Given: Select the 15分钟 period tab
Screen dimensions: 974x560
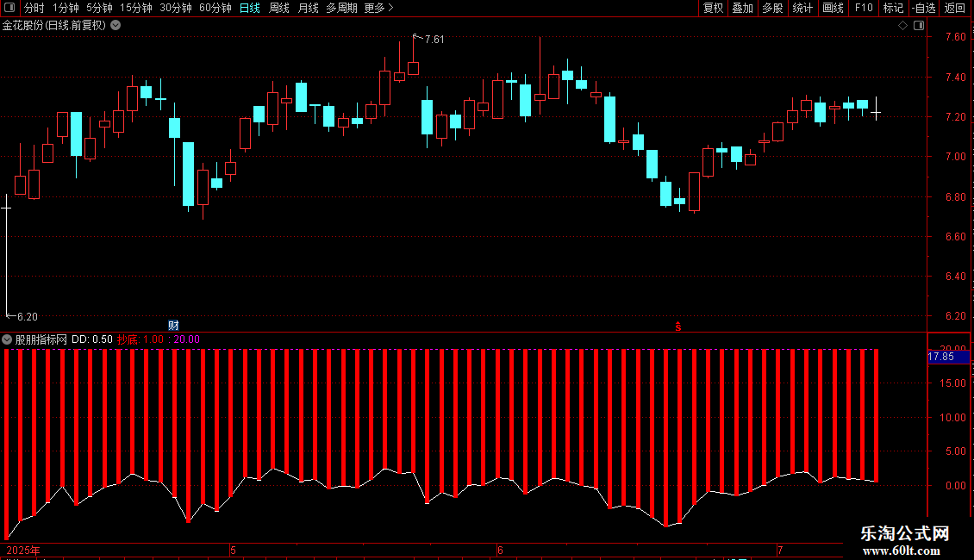Looking at the screenshot, I should (x=136, y=8).
